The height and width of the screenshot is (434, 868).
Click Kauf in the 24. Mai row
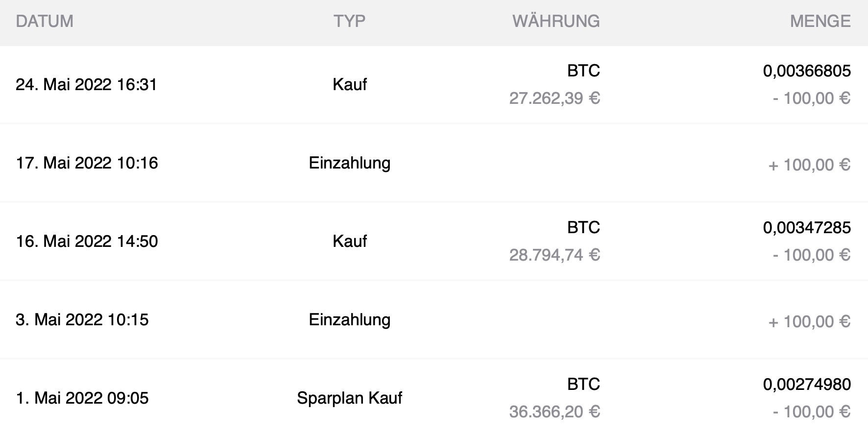coord(349,84)
